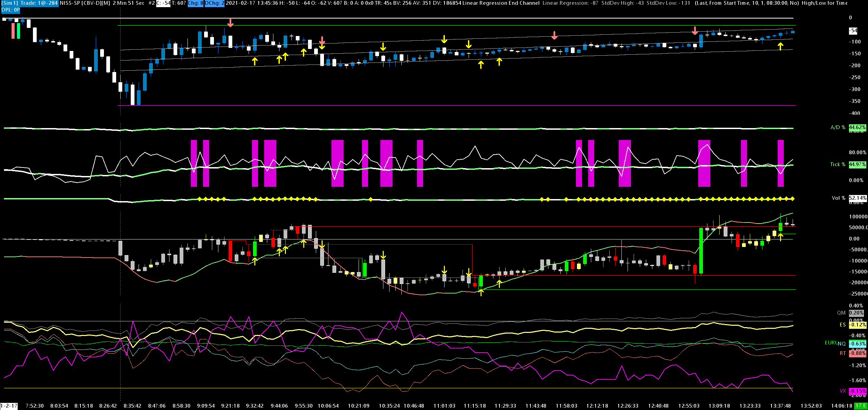Click the magenta VX -0.15% value label
Viewport: 868px width, 410px height.
point(857,391)
